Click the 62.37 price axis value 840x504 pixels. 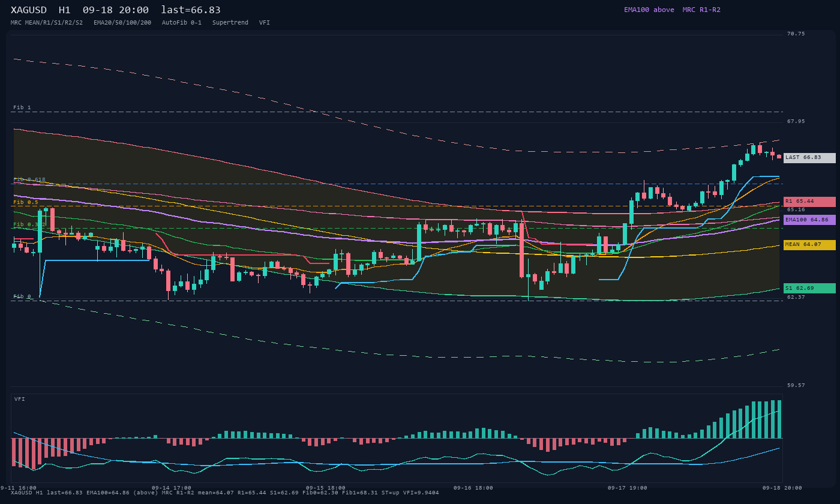tap(796, 298)
